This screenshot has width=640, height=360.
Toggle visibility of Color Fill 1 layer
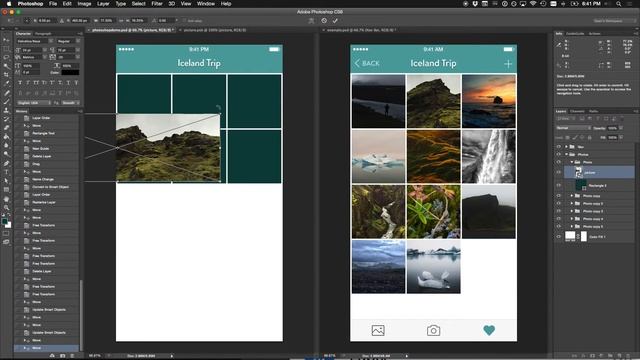559,236
